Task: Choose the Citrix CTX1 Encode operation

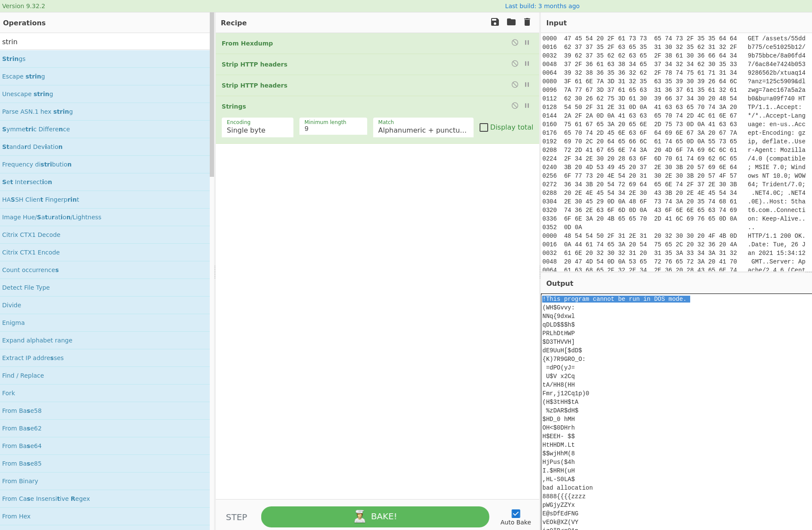Action: pyautogui.click(x=105, y=252)
